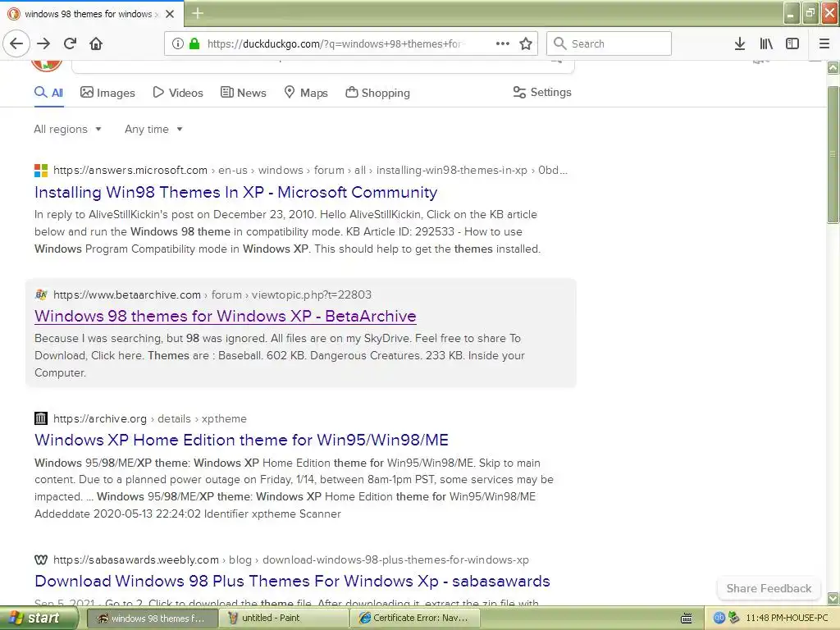840x630 pixels.
Task: Expand the Any time filter dropdown
Action: click(153, 129)
